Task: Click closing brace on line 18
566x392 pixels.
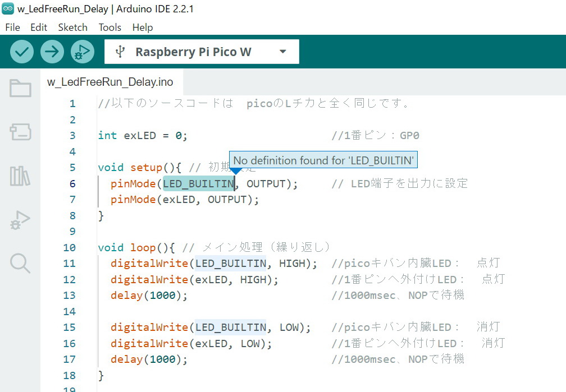Action: pos(101,375)
